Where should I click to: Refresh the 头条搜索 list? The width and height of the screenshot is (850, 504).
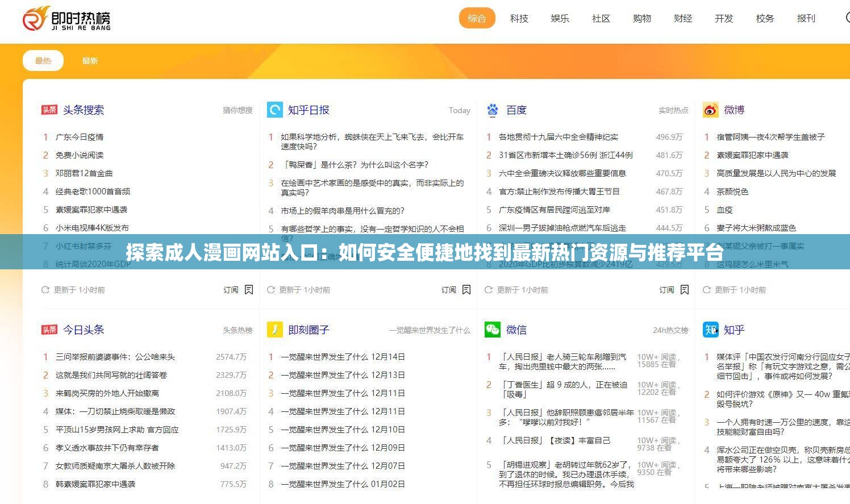tap(44, 289)
